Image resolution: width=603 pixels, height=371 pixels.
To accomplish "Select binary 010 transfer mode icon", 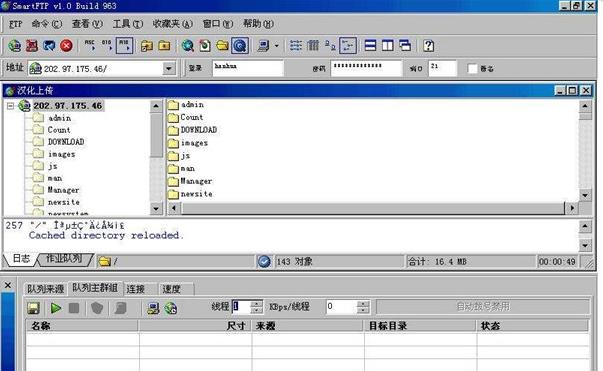I will (x=107, y=45).
